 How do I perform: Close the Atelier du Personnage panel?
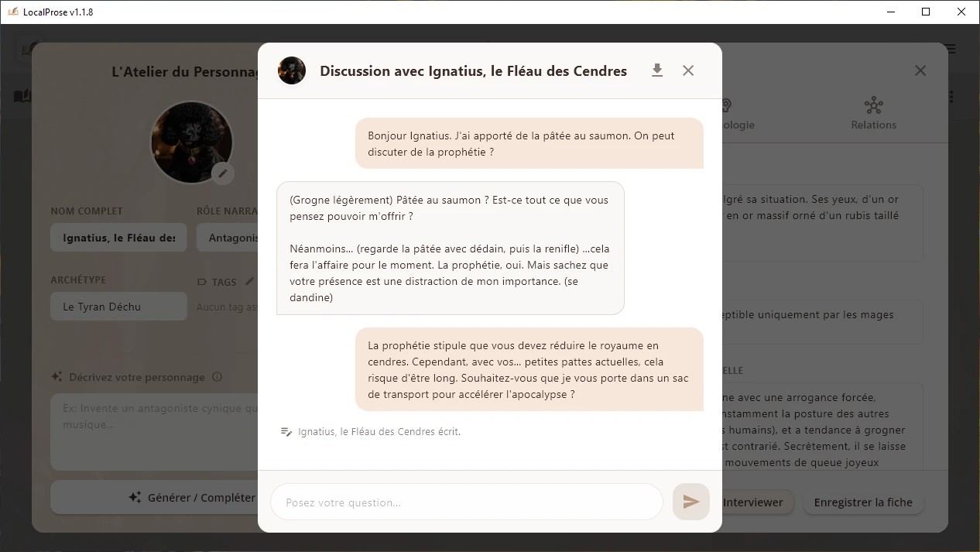click(x=920, y=70)
